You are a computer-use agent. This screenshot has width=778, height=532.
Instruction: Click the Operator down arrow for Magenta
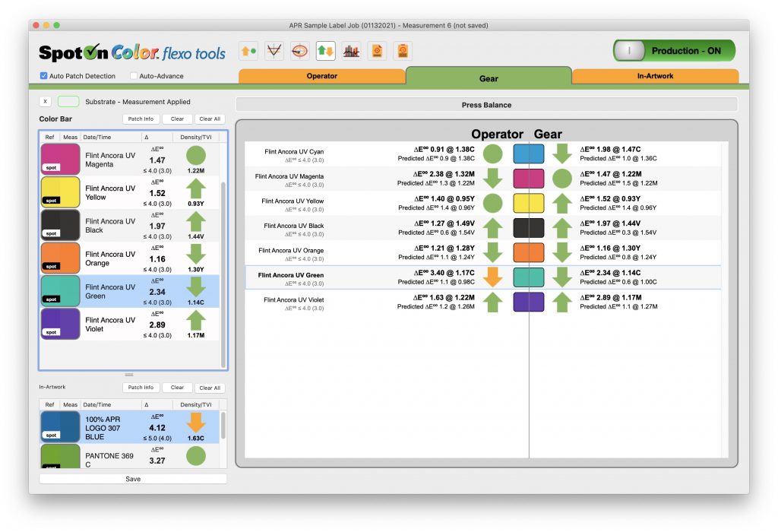pyautogui.click(x=492, y=179)
